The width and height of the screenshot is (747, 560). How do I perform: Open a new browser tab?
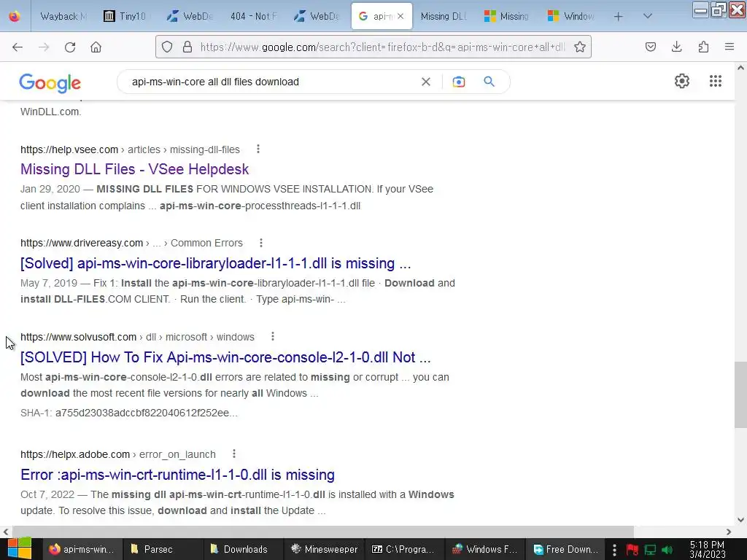click(619, 17)
